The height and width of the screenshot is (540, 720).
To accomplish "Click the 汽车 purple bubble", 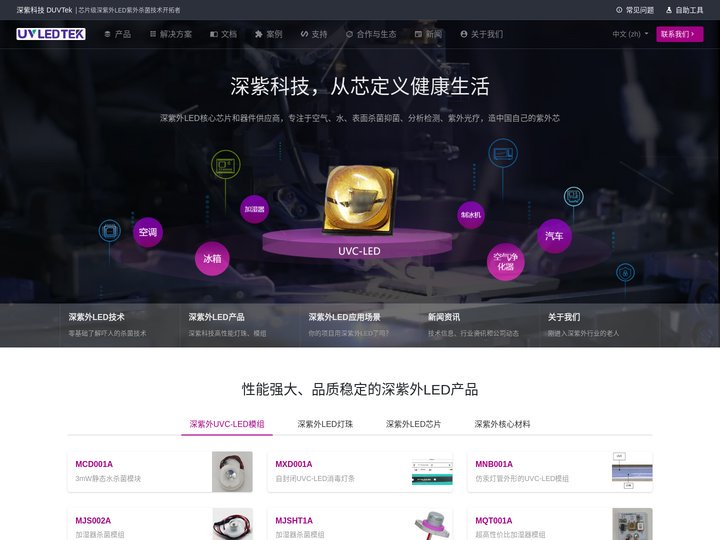I will coord(554,236).
